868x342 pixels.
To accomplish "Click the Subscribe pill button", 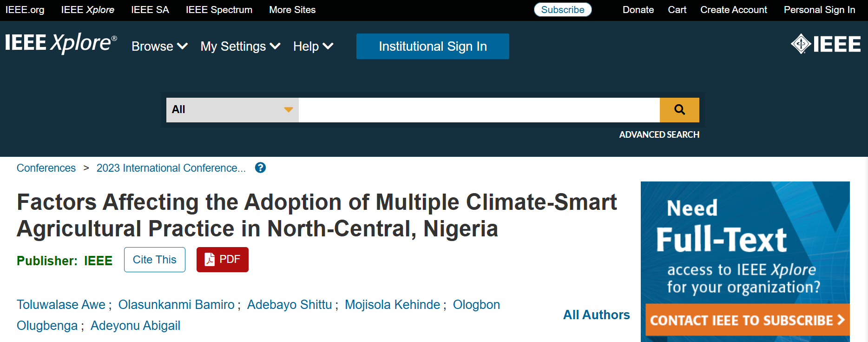I will pos(563,10).
